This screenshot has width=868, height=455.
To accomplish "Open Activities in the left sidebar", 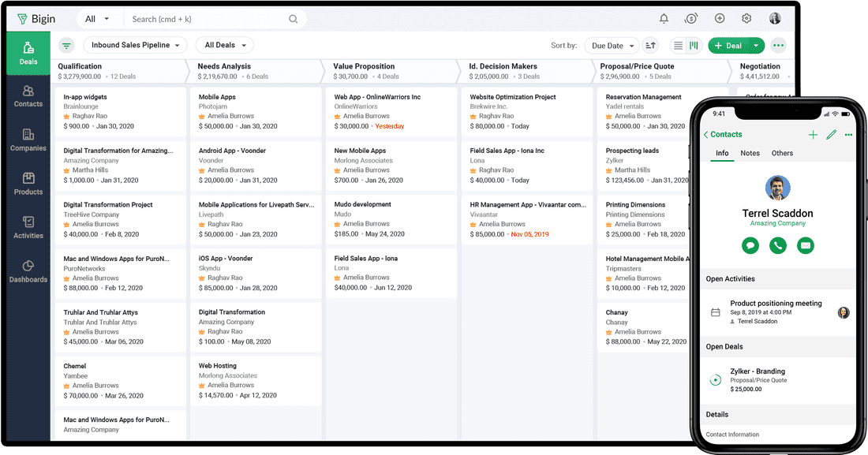I will pos(28,227).
